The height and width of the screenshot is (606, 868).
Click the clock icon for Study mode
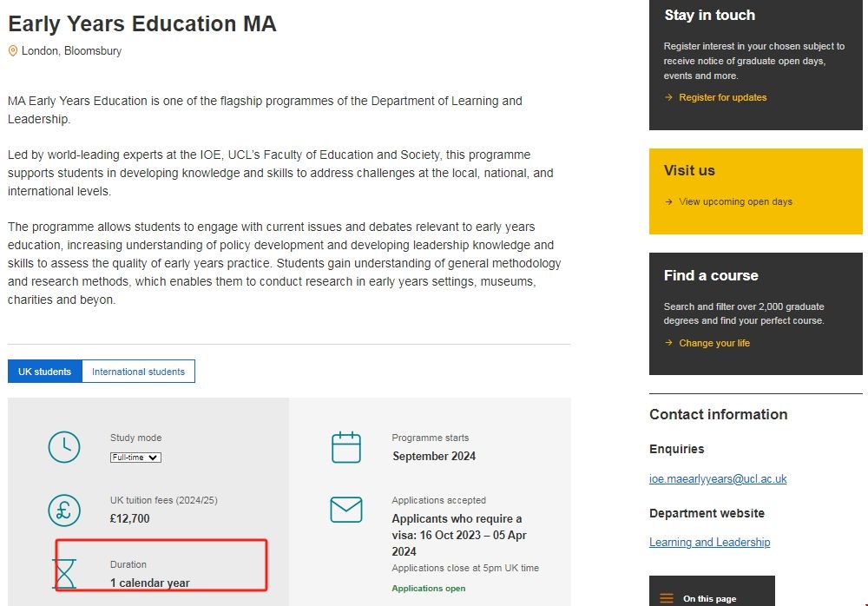click(63, 446)
